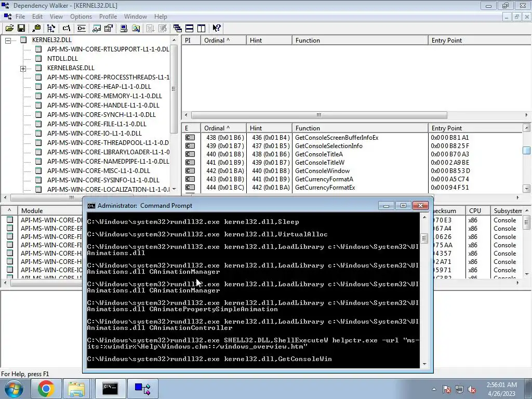Click the export C icon for GetConsoleTitleA
532x399 pixels.
pos(190,154)
